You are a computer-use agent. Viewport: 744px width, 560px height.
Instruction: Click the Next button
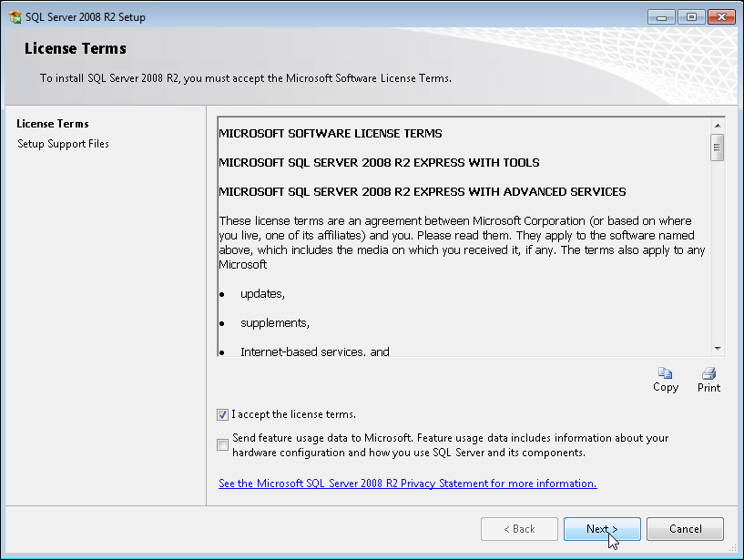602,529
